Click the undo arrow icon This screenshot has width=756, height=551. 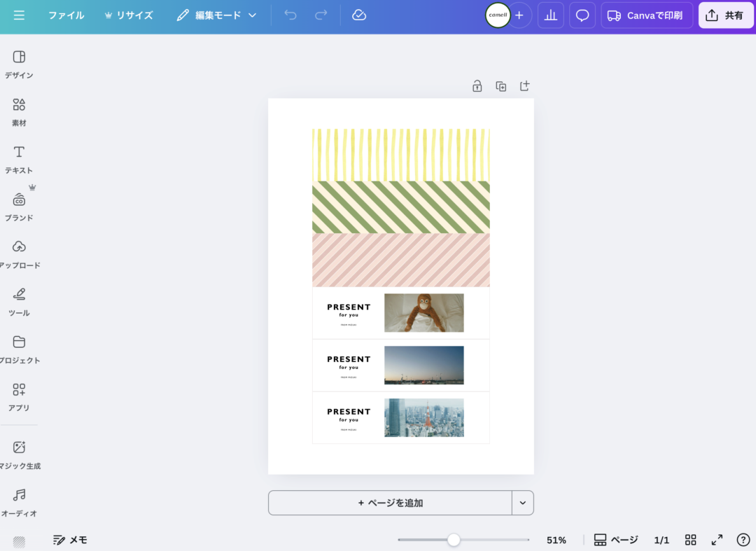click(290, 15)
